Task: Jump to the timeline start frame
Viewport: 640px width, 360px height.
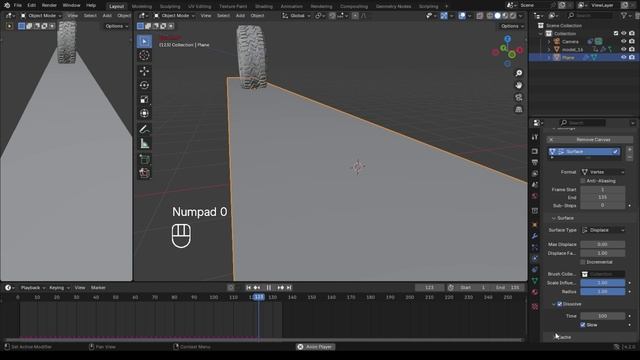Action: click(x=248, y=288)
